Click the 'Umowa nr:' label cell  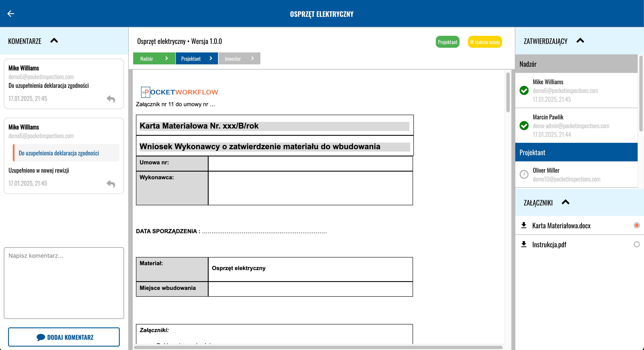tap(172, 163)
